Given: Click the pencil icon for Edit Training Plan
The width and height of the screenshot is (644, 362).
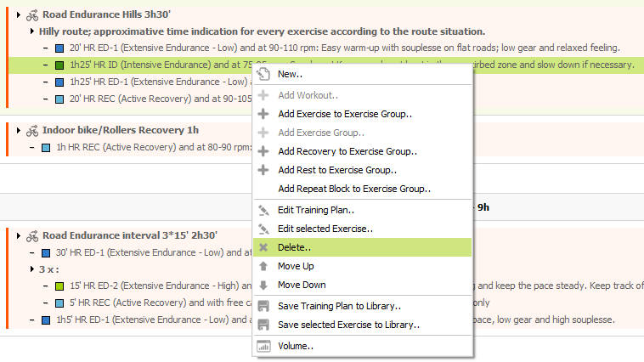Looking at the screenshot, I should (263, 210).
